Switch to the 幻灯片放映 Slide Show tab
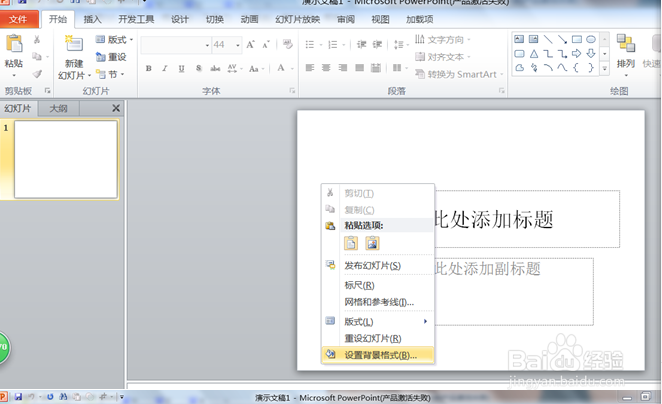This screenshot has height=404, width=662. [x=297, y=19]
